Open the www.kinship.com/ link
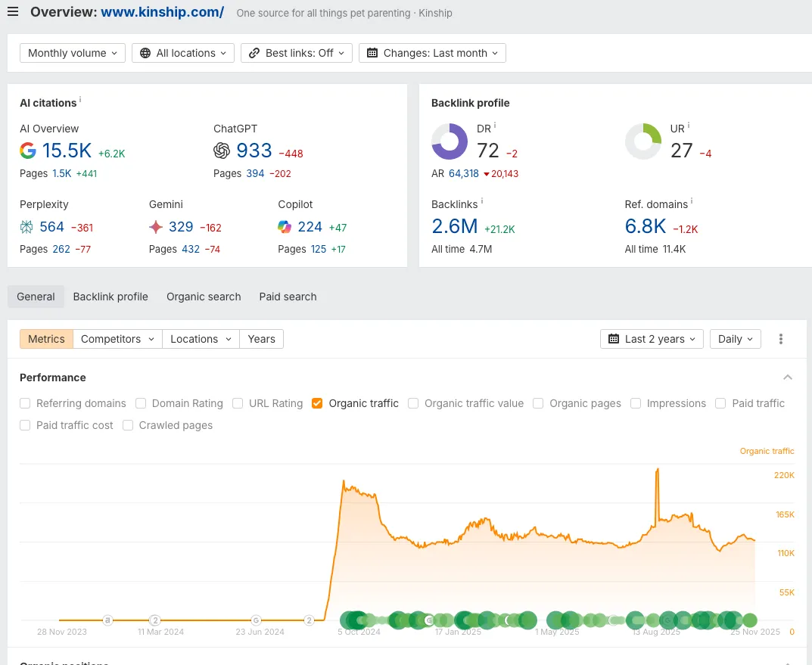Image resolution: width=812 pixels, height=665 pixels. point(163,12)
